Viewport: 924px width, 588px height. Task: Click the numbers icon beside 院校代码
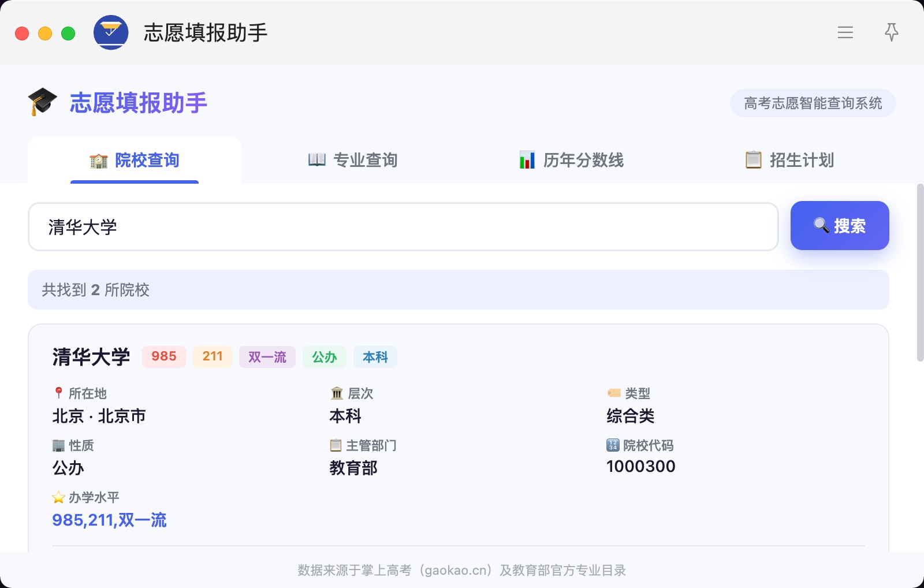(613, 445)
